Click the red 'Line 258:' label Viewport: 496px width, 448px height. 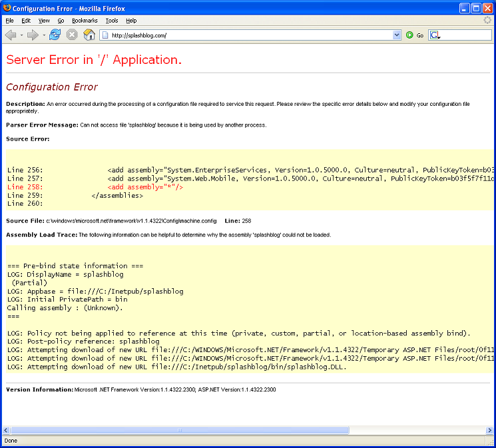pyautogui.click(x=25, y=187)
